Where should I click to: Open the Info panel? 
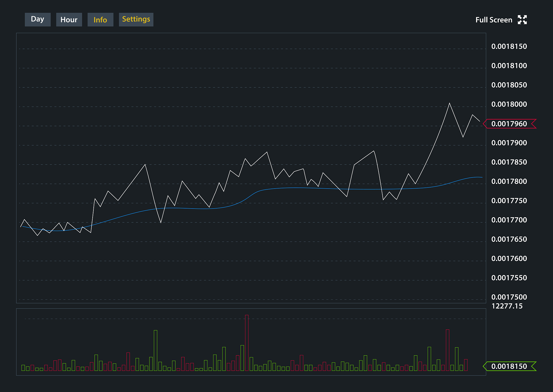click(100, 19)
